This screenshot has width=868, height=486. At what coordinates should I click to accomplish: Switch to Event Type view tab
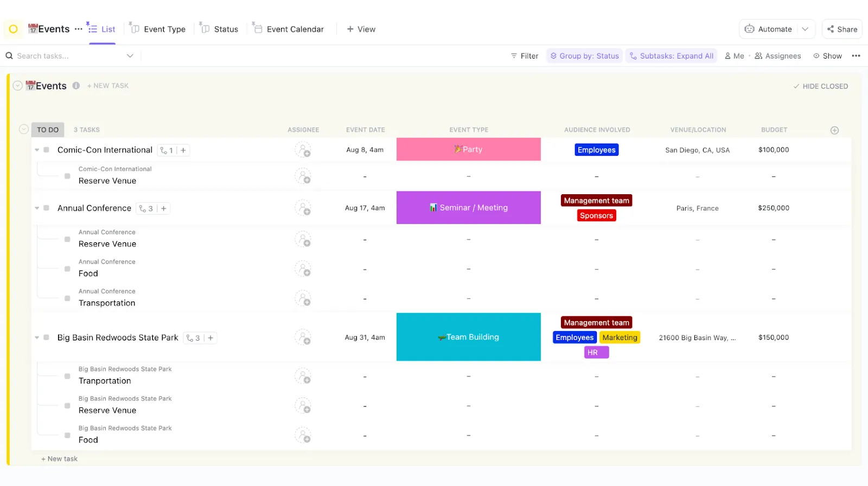pyautogui.click(x=158, y=29)
